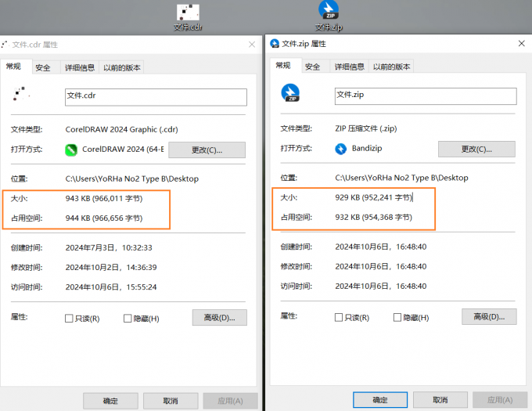Click size value 929 KB (952,241 字节)

[373, 197]
